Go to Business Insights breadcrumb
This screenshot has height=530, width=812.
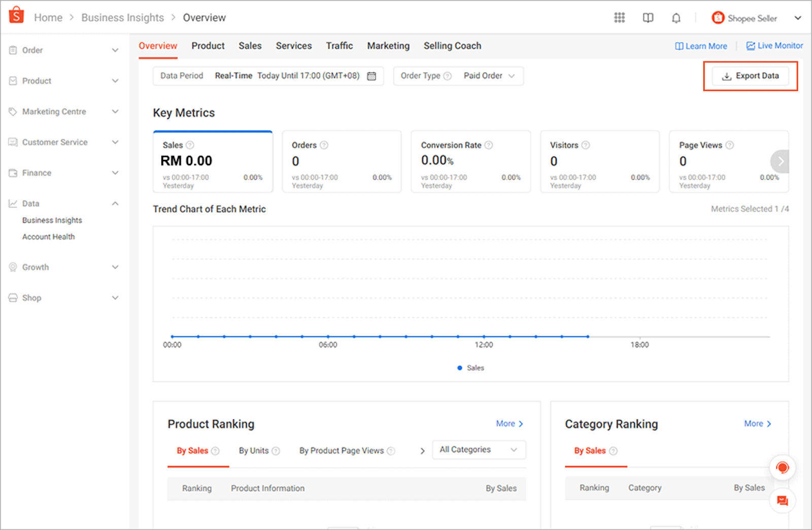click(x=123, y=18)
